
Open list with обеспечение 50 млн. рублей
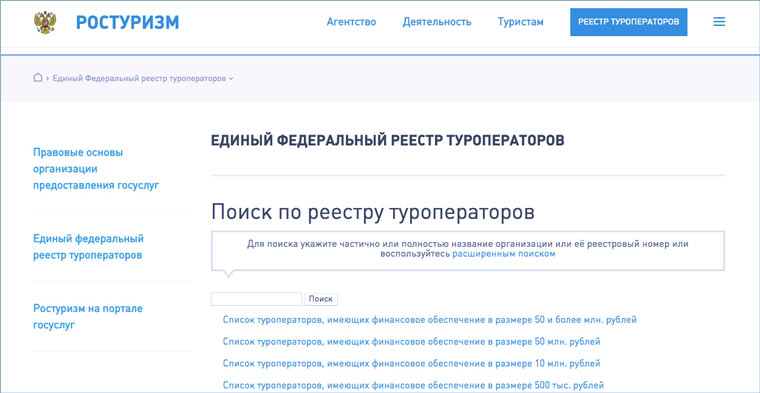(412, 342)
